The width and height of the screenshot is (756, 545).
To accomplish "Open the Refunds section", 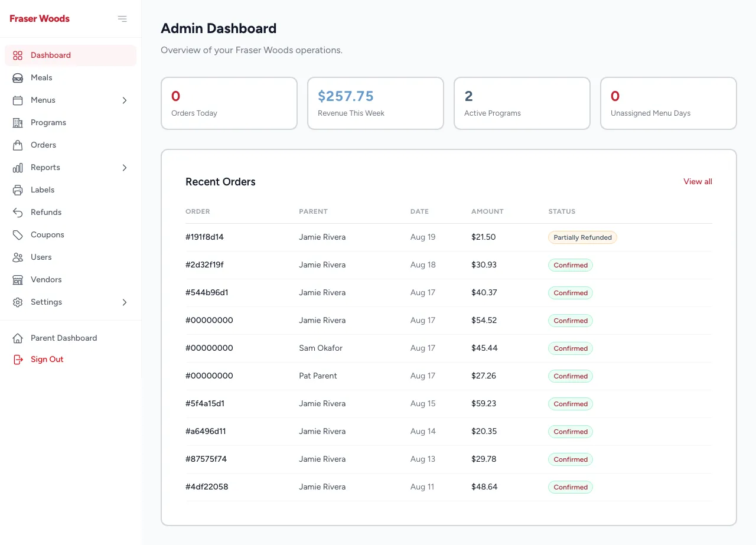I will (x=70, y=213).
